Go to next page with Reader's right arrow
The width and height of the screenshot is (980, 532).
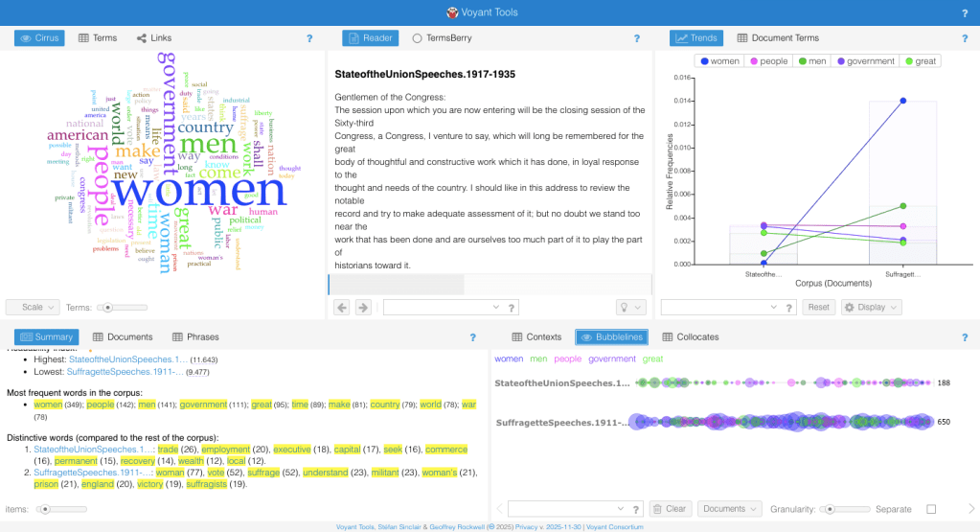pos(363,308)
